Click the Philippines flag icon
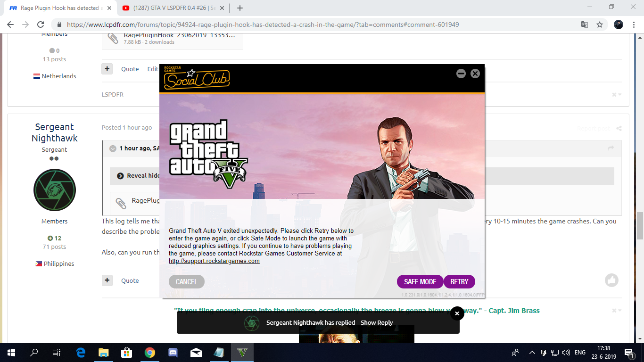Viewport: 644px width, 362px height. [x=39, y=264]
